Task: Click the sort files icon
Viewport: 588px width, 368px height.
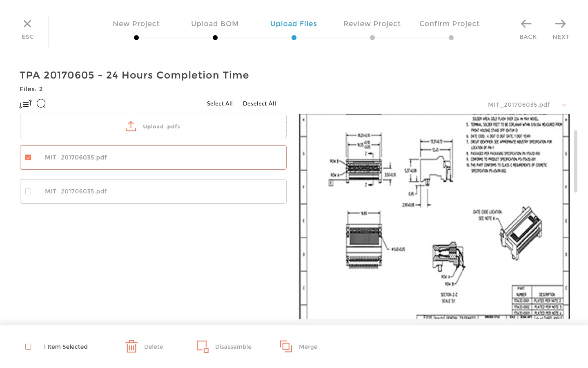Action: coord(25,104)
